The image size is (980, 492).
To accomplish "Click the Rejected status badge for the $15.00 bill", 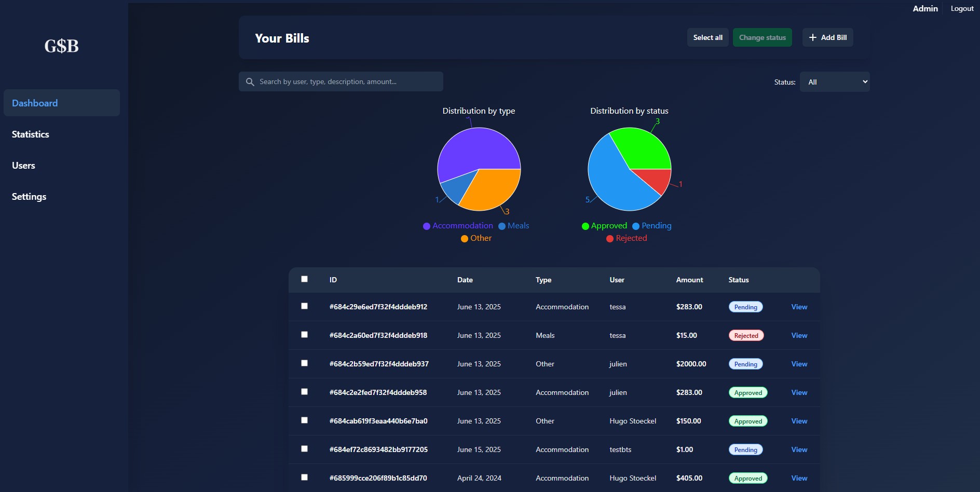I will pyautogui.click(x=746, y=336).
